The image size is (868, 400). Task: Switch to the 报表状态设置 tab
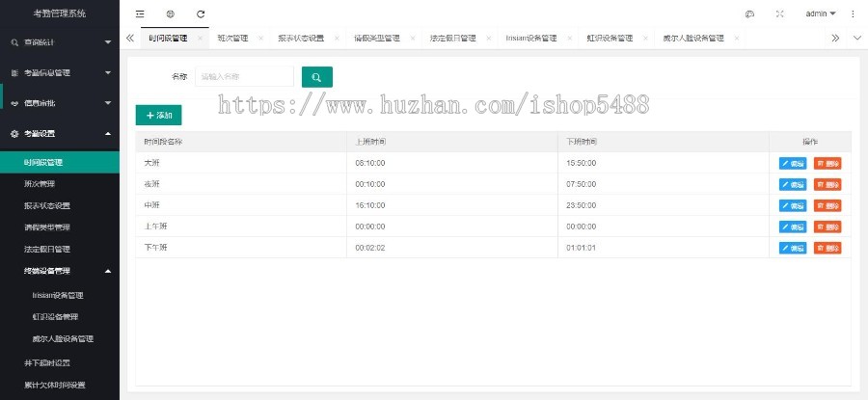[301, 39]
